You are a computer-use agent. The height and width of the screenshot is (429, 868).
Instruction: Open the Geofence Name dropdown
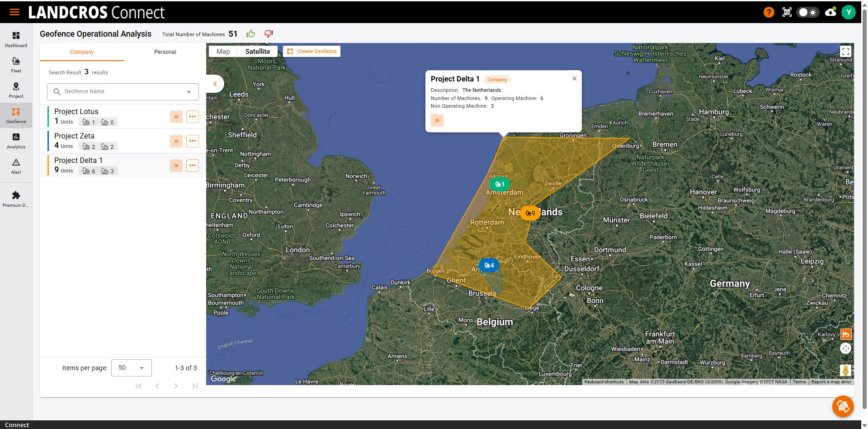point(189,91)
